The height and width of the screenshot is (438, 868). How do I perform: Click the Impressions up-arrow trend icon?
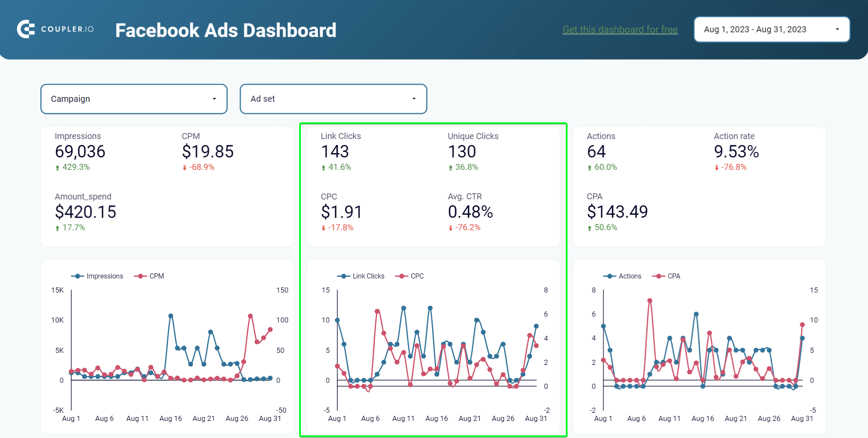tap(57, 168)
